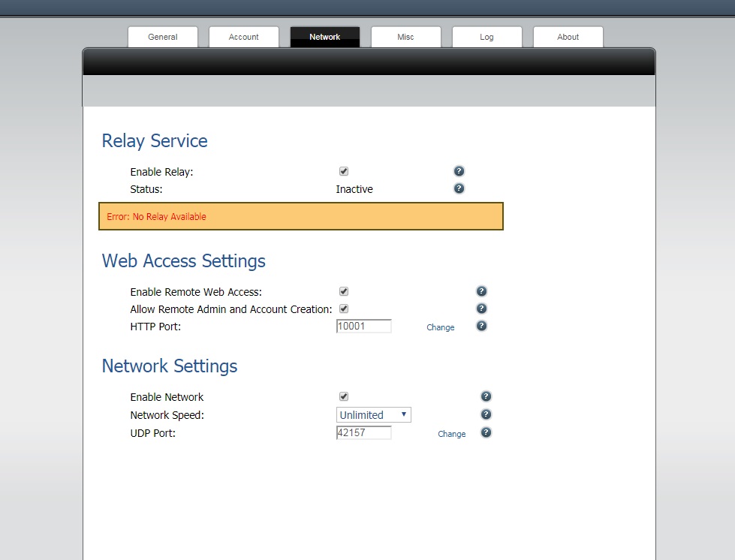Uncheck Enable Remote Web Access
This screenshot has height=560, width=735.
pos(344,291)
